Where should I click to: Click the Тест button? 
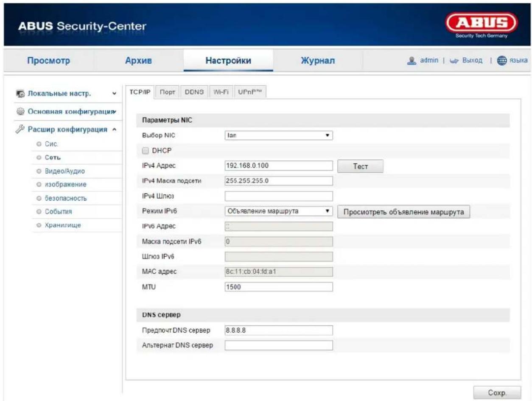(x=360, y=166)
